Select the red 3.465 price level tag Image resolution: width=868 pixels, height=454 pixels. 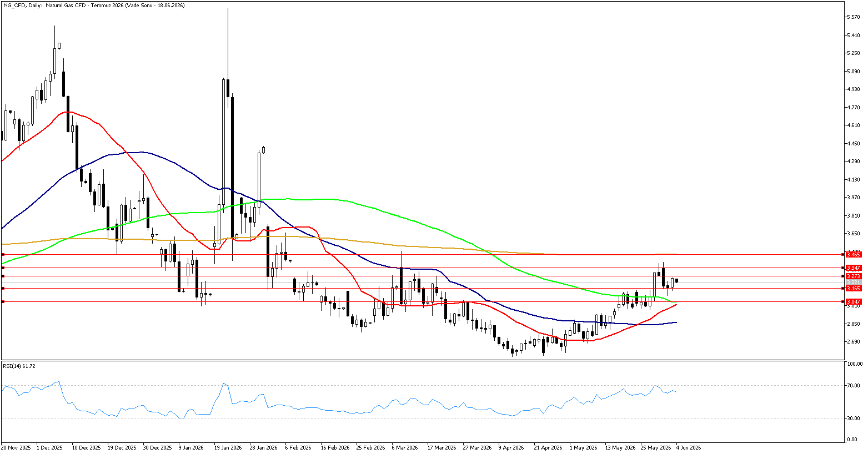coord(852,254)
